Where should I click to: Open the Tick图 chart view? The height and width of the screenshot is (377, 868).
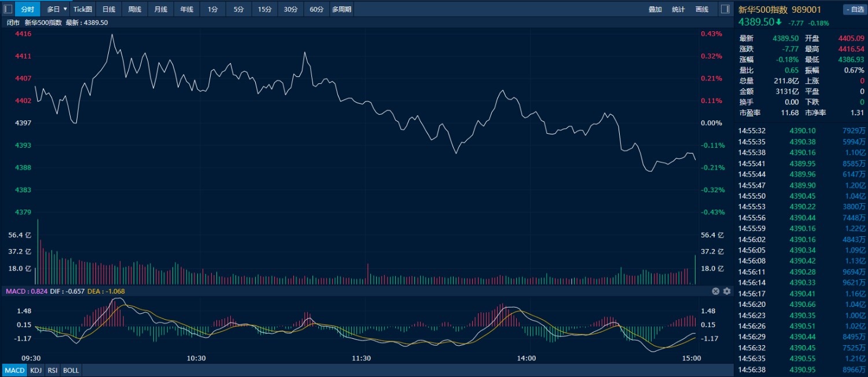click(83, 9)
